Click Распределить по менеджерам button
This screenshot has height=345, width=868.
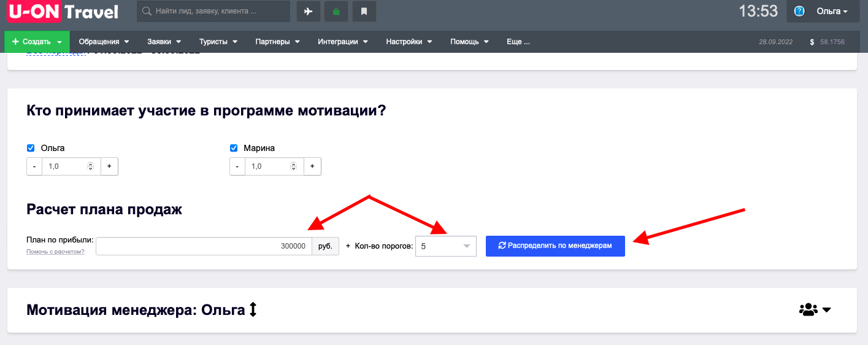[555, 246]
